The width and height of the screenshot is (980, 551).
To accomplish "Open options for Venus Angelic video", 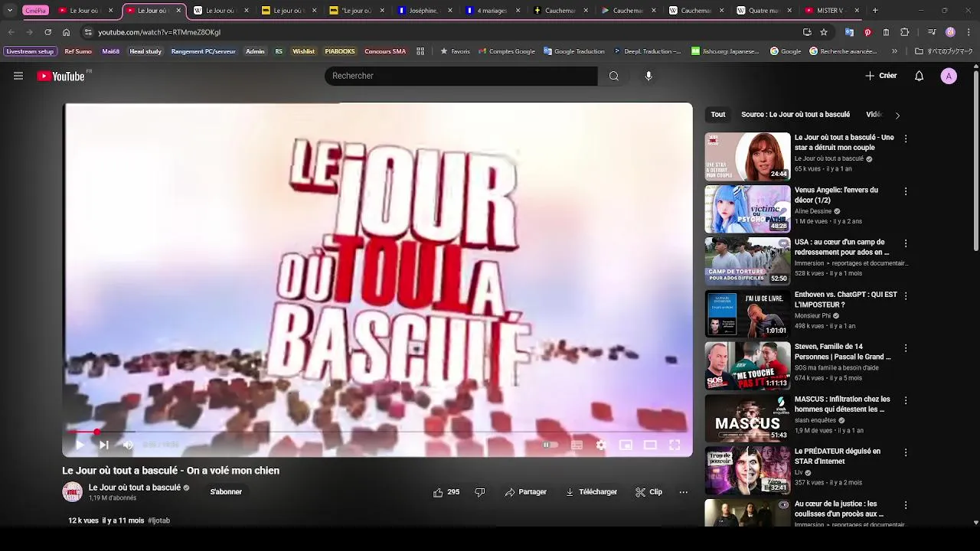I will click(x=906, y=191).
